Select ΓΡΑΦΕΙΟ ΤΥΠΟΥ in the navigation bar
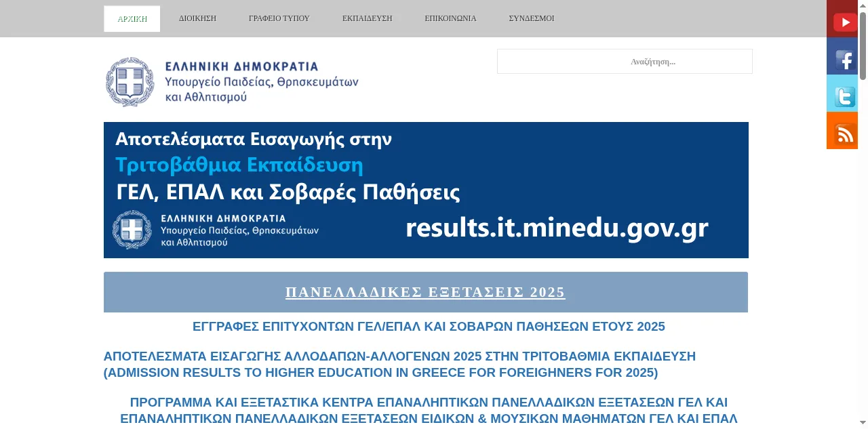Image resolution: width=868 pixels, height=429 pixels. (x=279, y=19)
